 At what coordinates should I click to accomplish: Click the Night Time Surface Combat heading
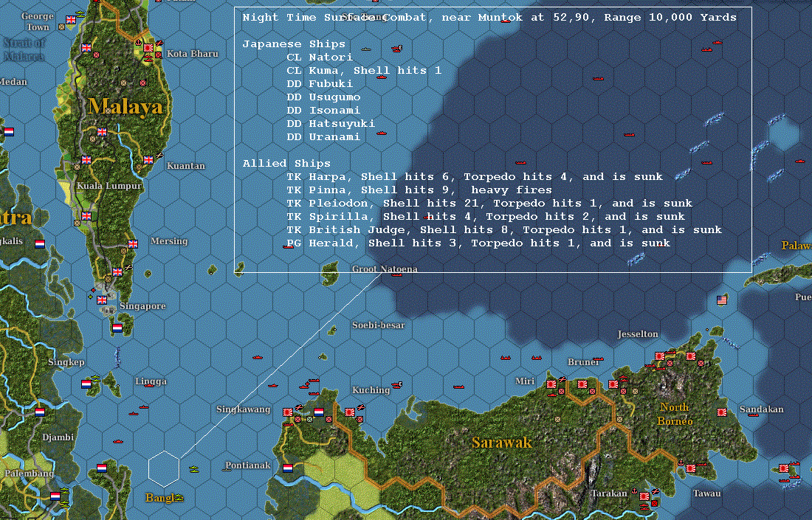tap(489, 17)
